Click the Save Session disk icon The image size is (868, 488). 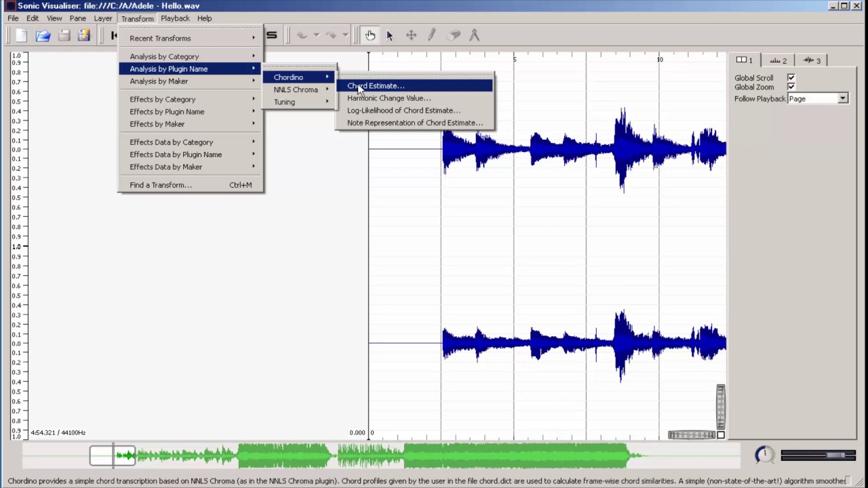click(x=64, y=35)
